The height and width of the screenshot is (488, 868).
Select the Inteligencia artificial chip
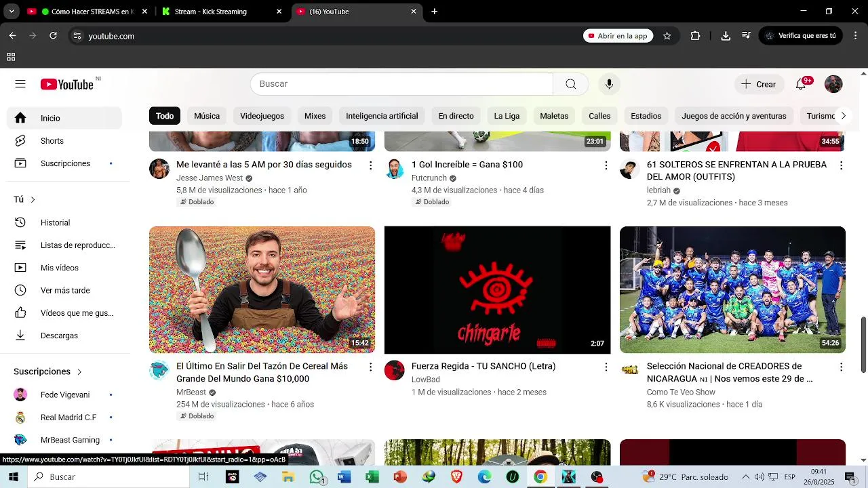[382, 116]
